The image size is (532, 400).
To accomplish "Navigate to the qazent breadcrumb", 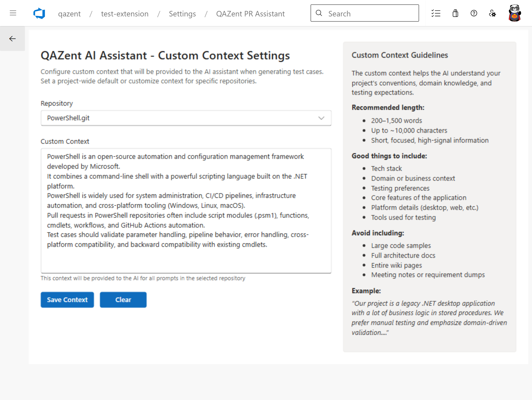I will (x=69, y=14).
